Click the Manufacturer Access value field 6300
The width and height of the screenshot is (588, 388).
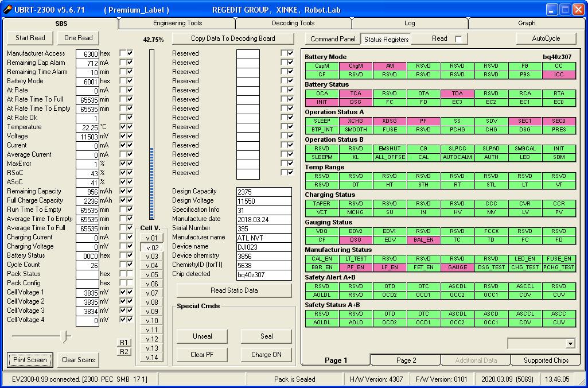click(87, 54)
